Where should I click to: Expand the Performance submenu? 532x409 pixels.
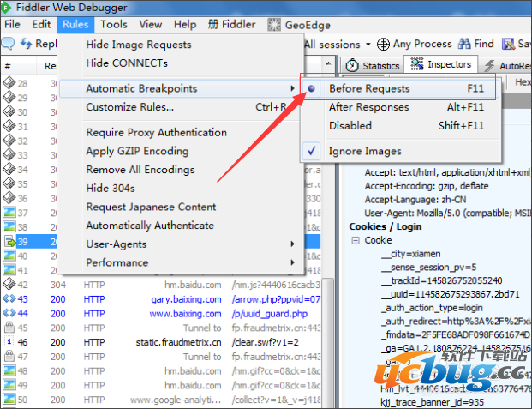[x=180, y=262]
